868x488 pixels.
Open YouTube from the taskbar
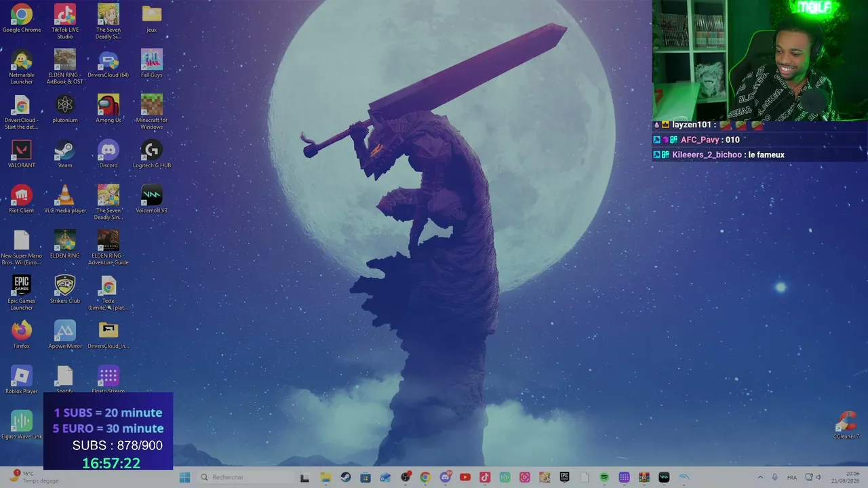click(465, 477)
